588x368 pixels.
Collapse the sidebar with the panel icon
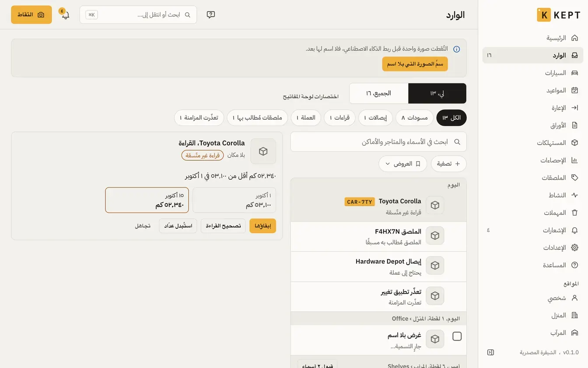(x=490, y=352)
